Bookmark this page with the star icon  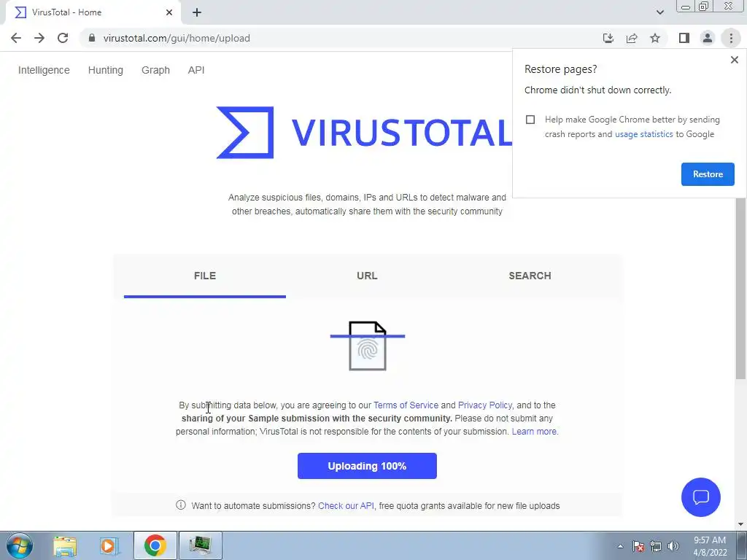pyautogui.click(x=655, y=38)
